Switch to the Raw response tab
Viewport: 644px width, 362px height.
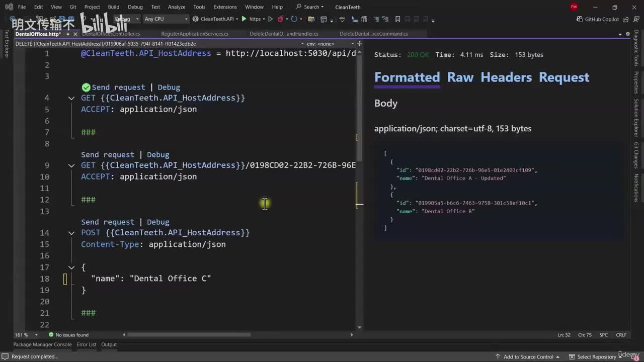click(x=460, y=77)
